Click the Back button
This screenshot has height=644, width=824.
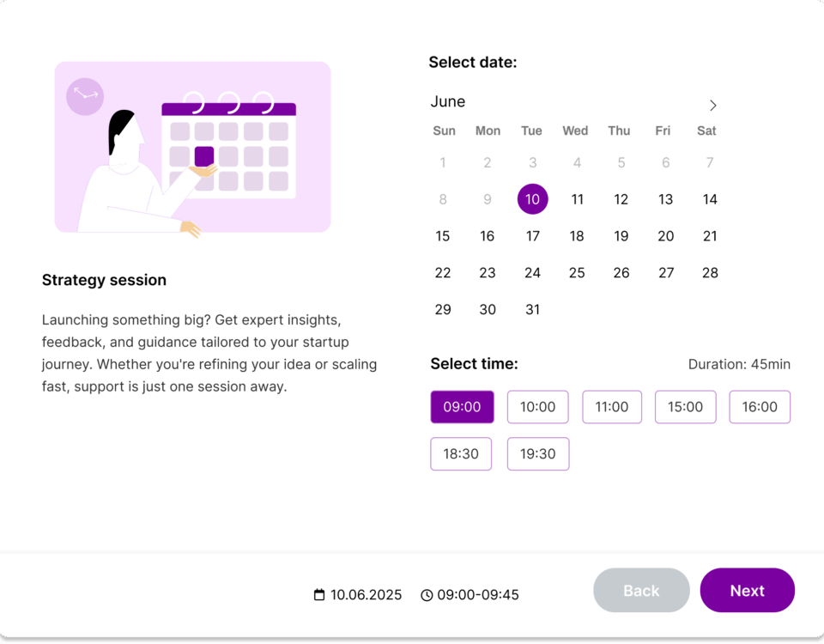pyautogui.click(x=641, y=591)
